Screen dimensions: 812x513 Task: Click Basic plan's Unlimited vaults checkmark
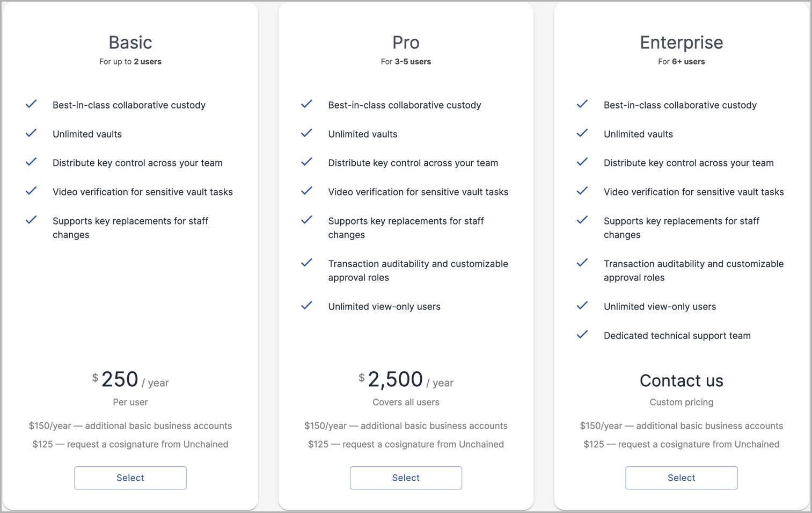[31, 133]
